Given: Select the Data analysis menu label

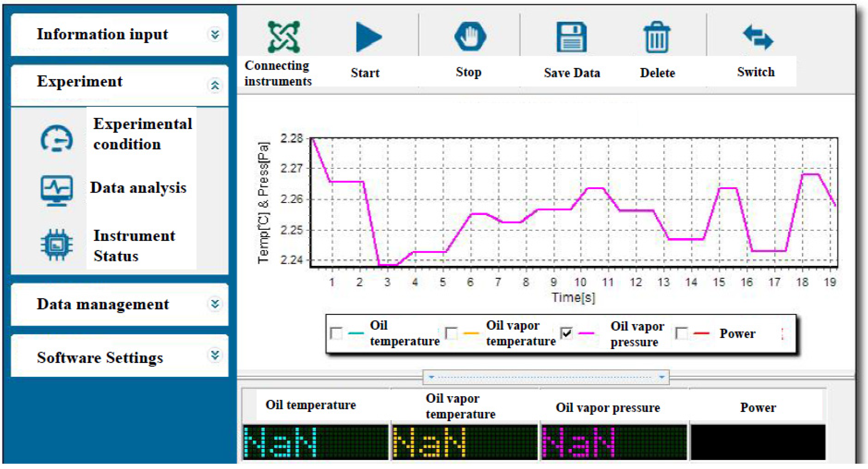Looking at the screenshot, I should 138,188.
